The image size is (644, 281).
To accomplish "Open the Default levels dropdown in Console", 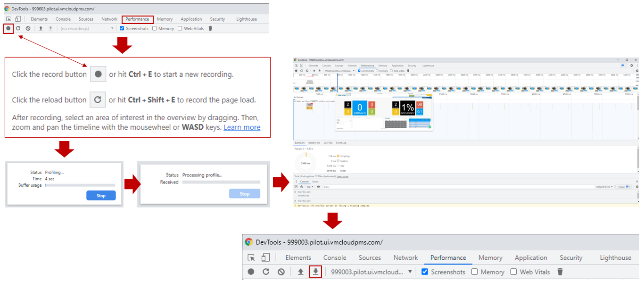I will (604, 187).
